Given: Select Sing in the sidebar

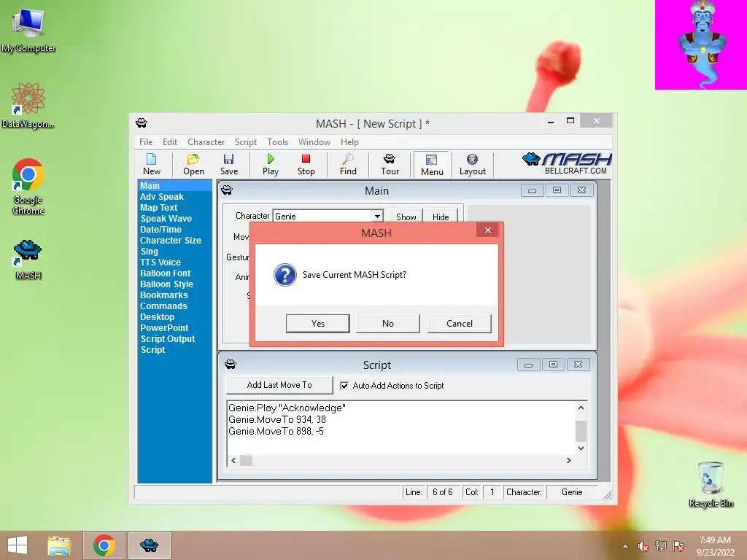Looking at the screenshot, I should point(149,252).
